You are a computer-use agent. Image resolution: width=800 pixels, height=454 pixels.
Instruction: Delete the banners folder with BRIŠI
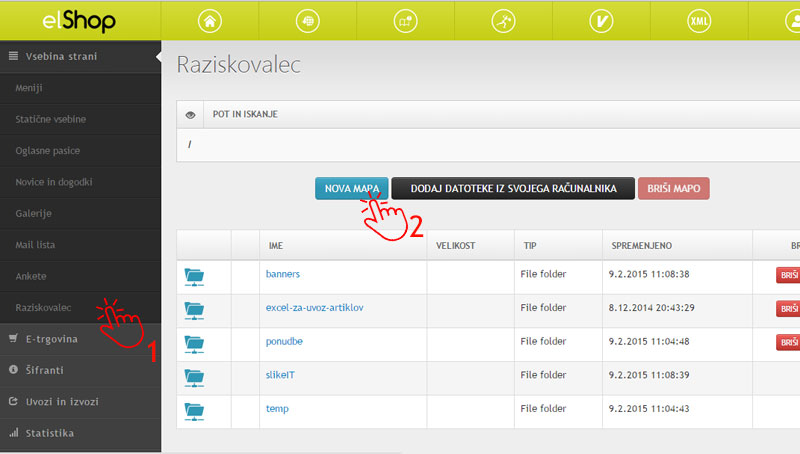[x=788, y=275]
